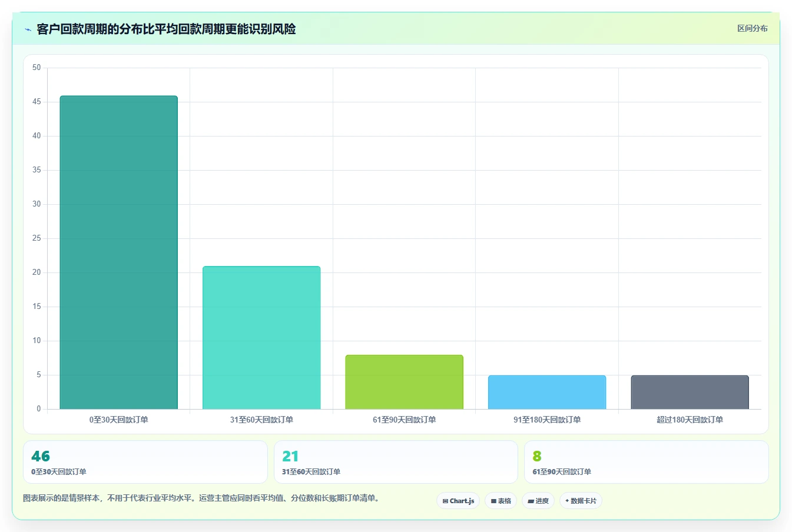This screenshot has width=792, height=532.
Task: Click the y-axis tick value 0
Action: [39, 409]
